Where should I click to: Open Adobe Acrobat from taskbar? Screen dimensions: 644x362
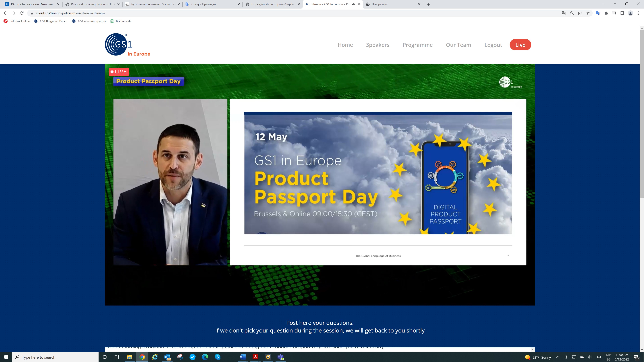(255, 357)
